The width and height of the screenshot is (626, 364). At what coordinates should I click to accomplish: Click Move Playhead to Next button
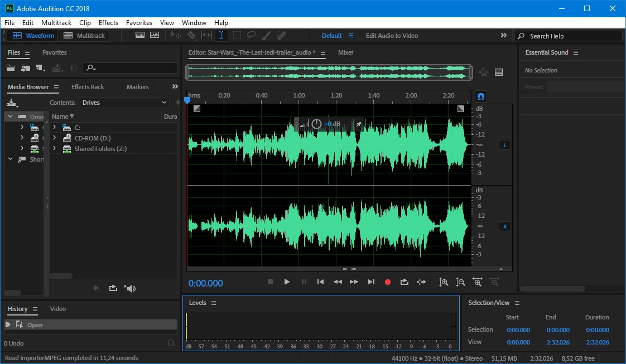coord(371,282)
